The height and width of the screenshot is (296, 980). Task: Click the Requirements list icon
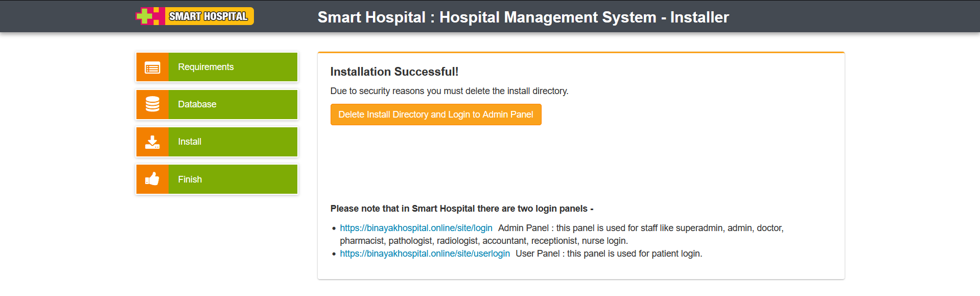(x=152, y=67)
